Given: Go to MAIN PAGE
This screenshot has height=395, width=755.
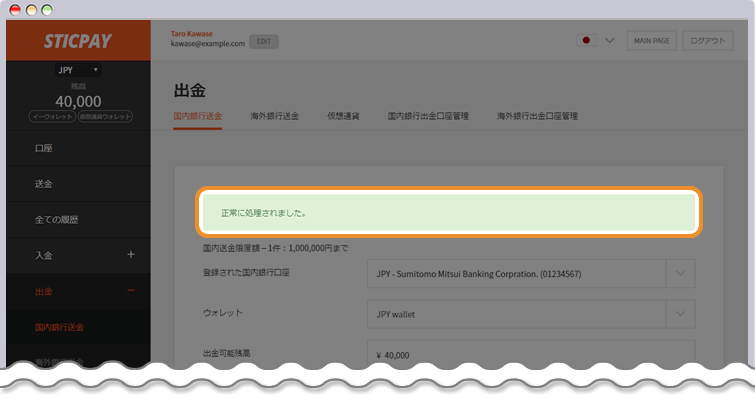Looking at the screenshot, I should pos(651,41).
